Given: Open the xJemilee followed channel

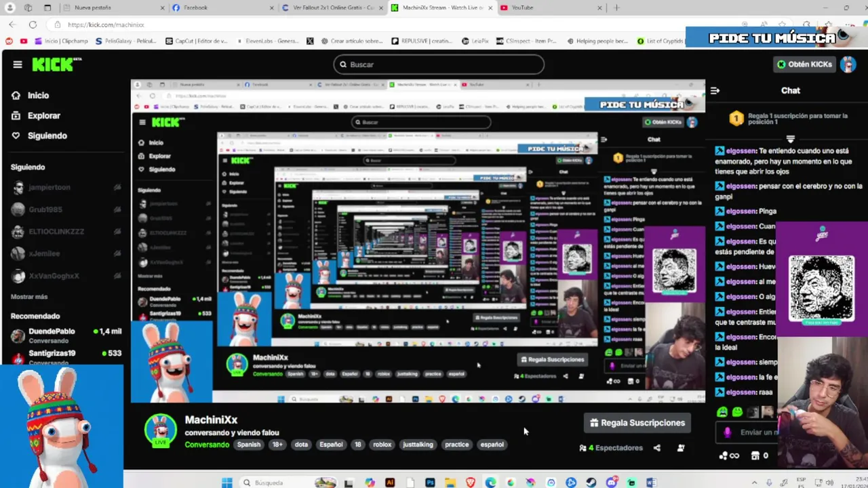Looking at the screenshot, I should pyautogui.click(x=65, y=253).
